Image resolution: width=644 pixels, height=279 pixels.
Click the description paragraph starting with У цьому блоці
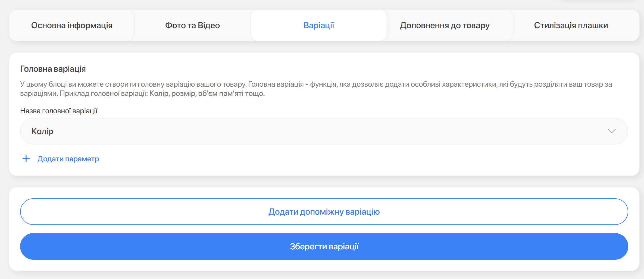(x=315, y=84)
